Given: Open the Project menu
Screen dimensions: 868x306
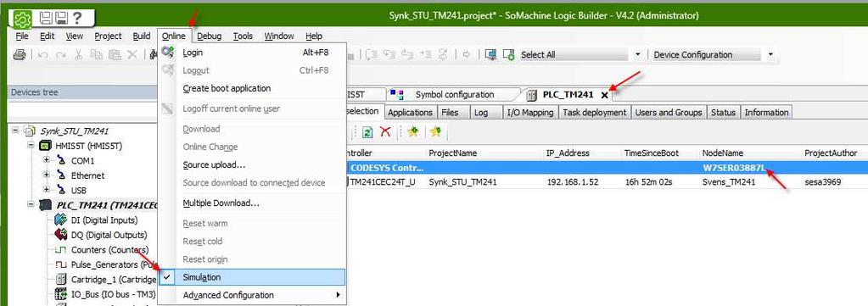Looking at the screenshot, I should 108,36.
